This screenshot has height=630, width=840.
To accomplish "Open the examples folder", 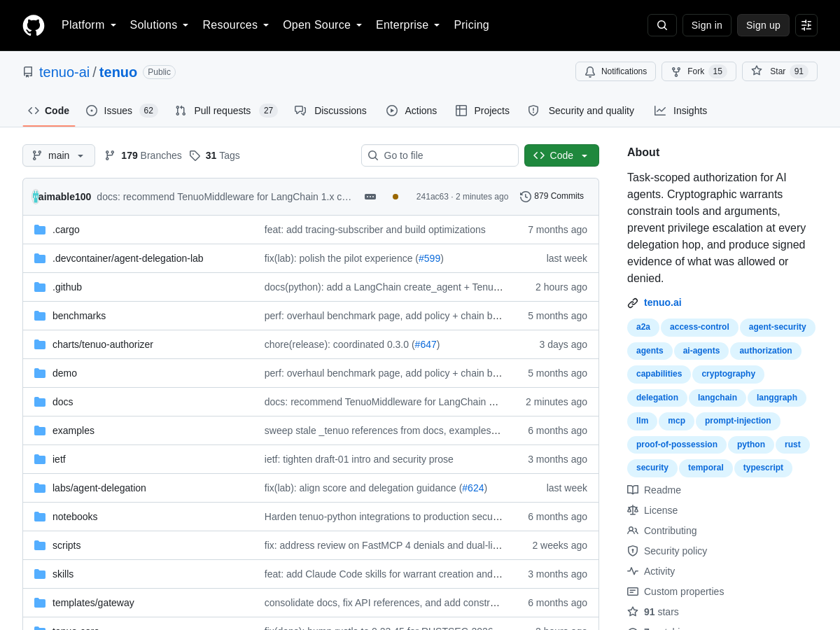I will (x=73, y=430).
